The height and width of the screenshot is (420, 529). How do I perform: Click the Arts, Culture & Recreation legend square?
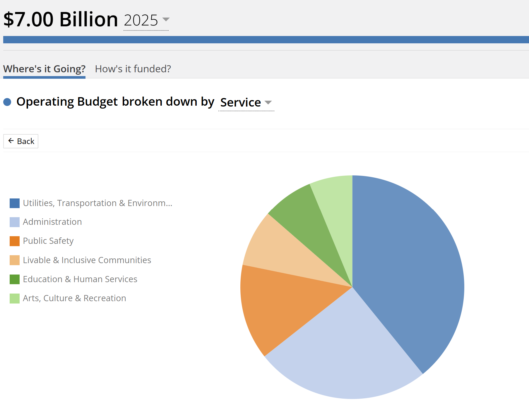click(x=15, y=298)
